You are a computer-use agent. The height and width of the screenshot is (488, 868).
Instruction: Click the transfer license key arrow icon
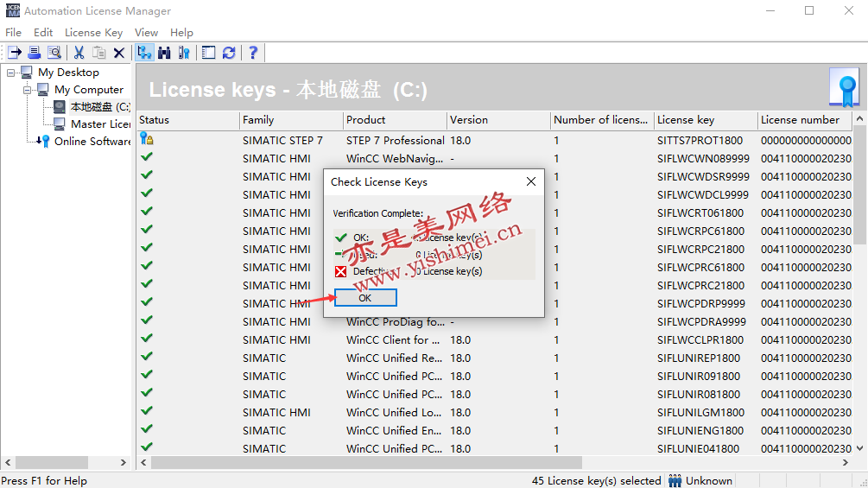click(15, 53)
